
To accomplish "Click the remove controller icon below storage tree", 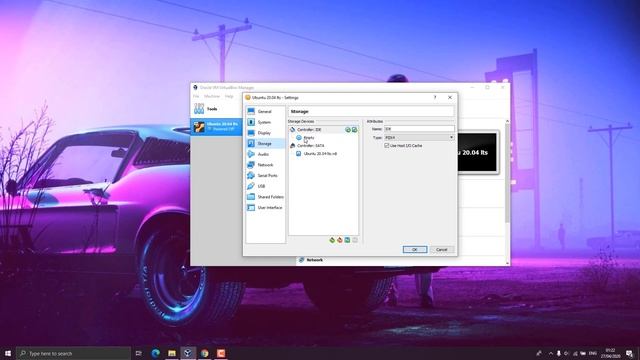I will pyautogui.click(x=340, y=240).
